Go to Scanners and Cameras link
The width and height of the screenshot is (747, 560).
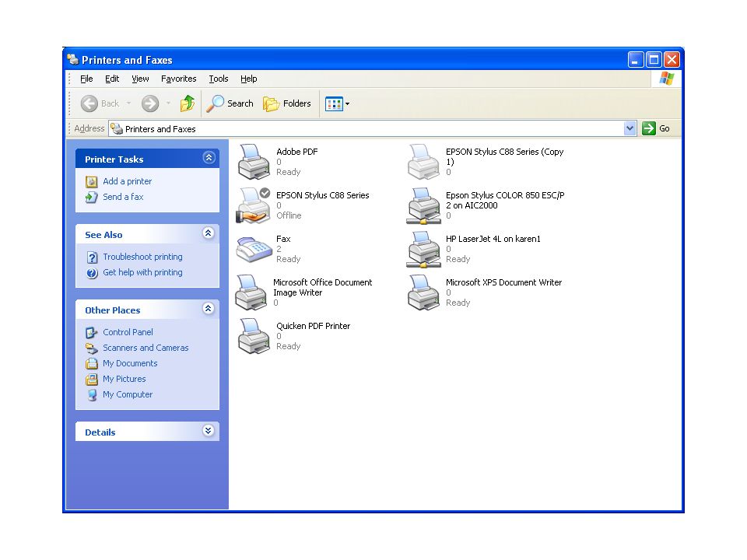click(146, 348)
